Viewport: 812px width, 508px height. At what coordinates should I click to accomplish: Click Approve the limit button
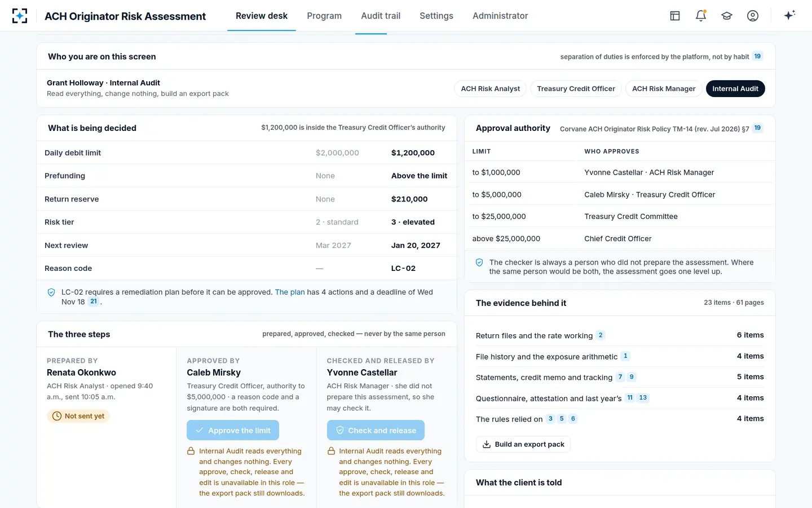pos(233,430)
